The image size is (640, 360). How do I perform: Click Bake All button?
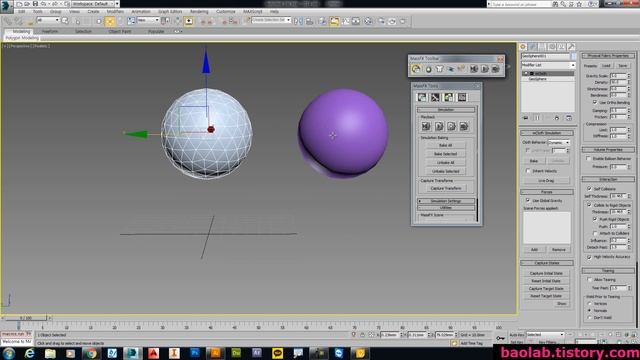(x=445, y=145)
